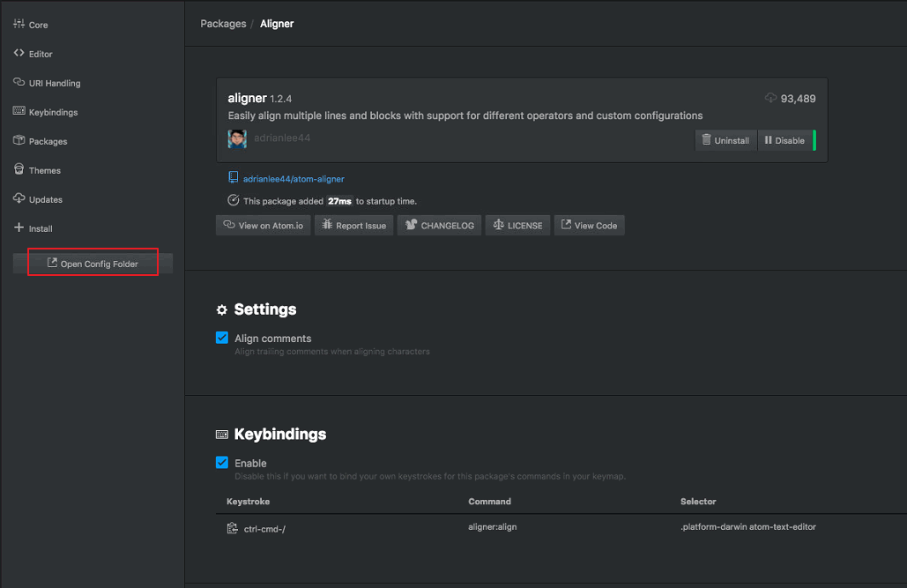The width and height of the screenshot is (907, 588).
Task: Open the LICENSE file button
Action: pos(517,226)
